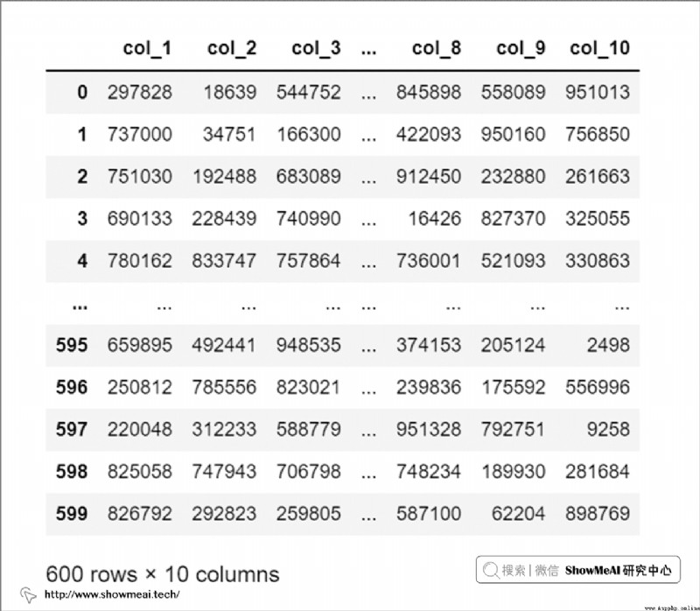Viewport: 700px width, 611px height.
Task: Click the 600 rows × 10 columns summary
Action: (x=163, y=574)
